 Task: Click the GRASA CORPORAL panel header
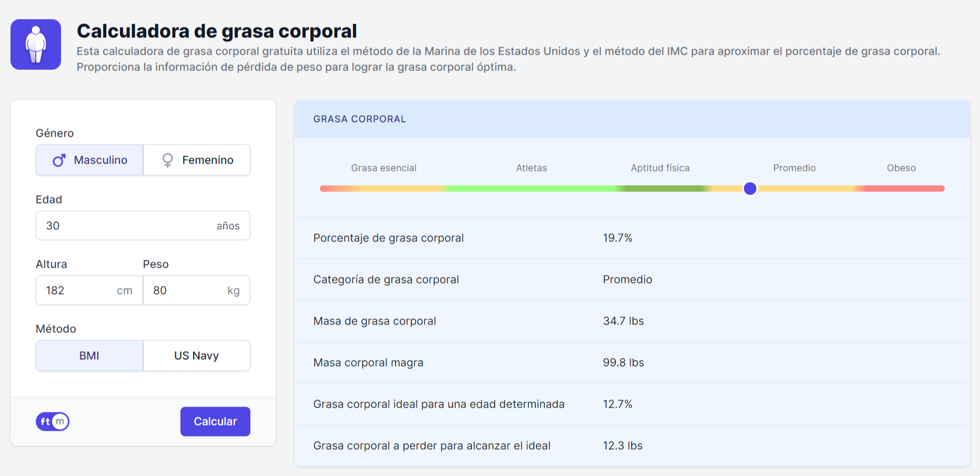click(360, 119)
